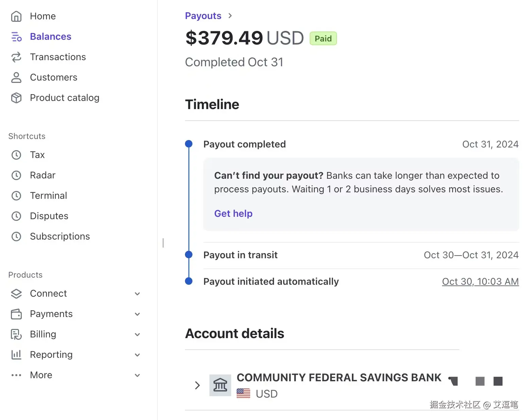Click the Payments wallet icon
529x420 pixels.
16,314
